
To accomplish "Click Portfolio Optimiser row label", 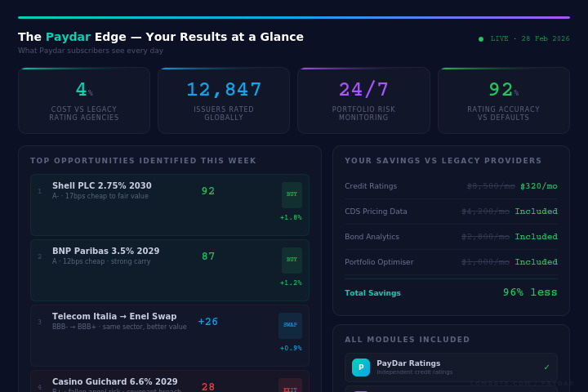I will tap(379, 262).
